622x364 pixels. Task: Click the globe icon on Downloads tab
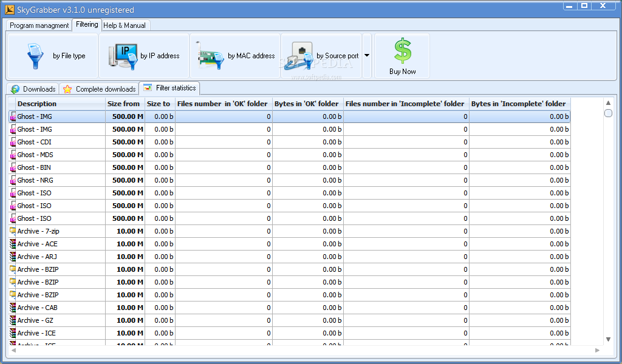coord(15,89)
